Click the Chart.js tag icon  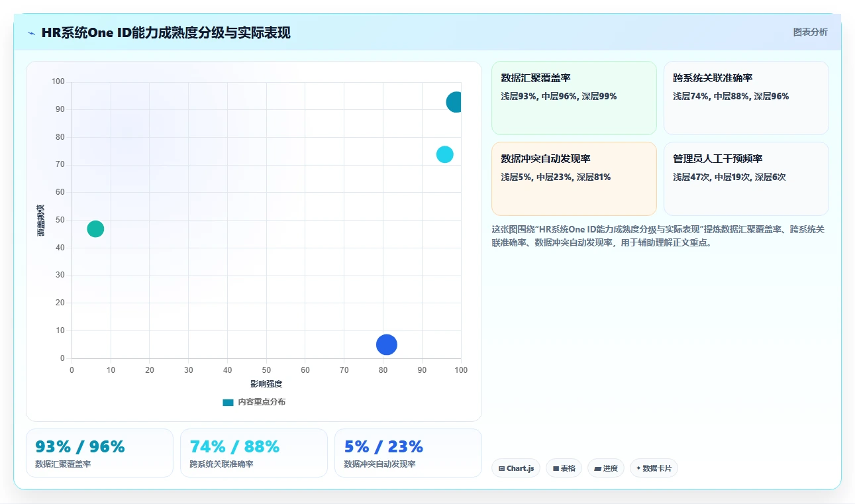pyautogui.click(x=501, y=469)
